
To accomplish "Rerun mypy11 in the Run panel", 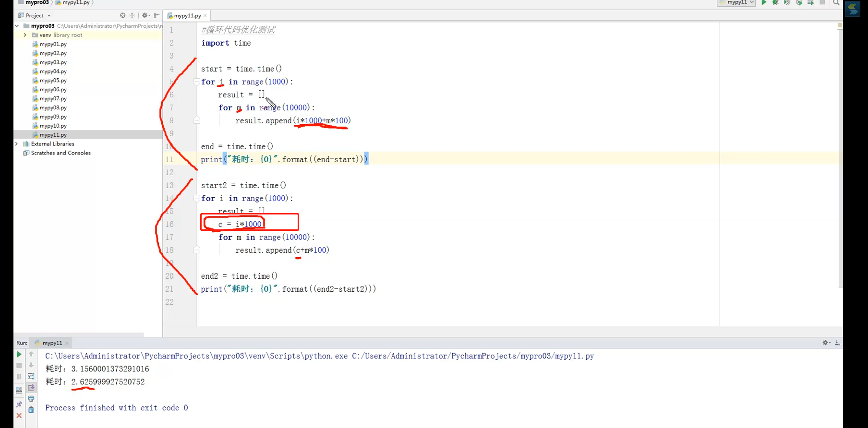I will pyautogui.click(x=19, y=354).
